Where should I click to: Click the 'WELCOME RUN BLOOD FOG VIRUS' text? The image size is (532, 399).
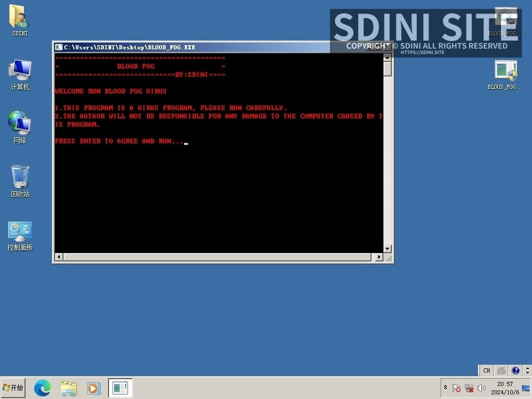tap(111, 91)
